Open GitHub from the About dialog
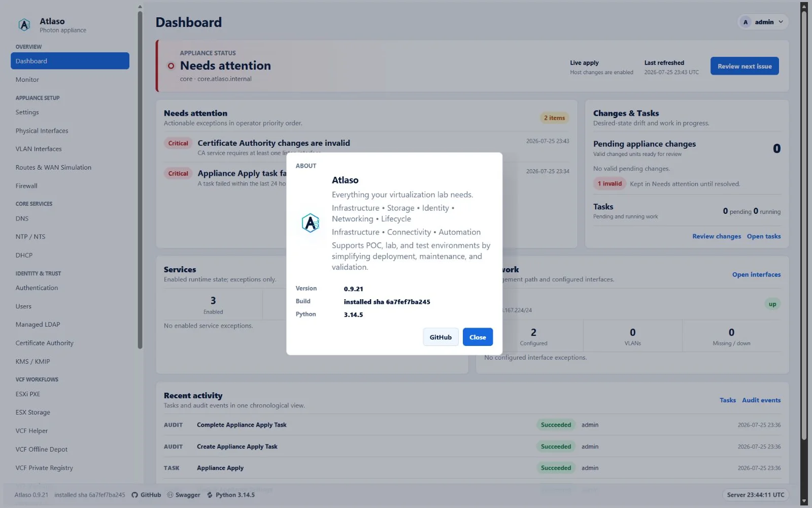This screenshot has width=812, height=508. click(x=441, y=337)
